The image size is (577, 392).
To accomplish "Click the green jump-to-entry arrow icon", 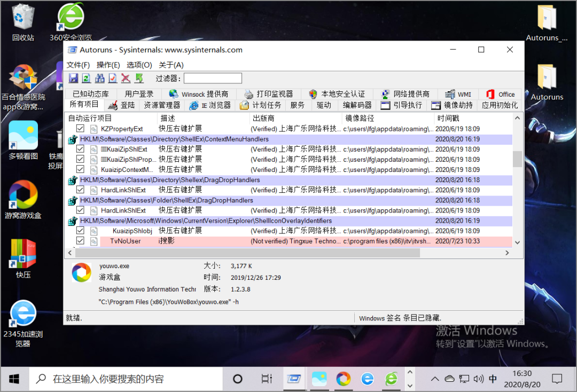I will click(x=139, y=78).
